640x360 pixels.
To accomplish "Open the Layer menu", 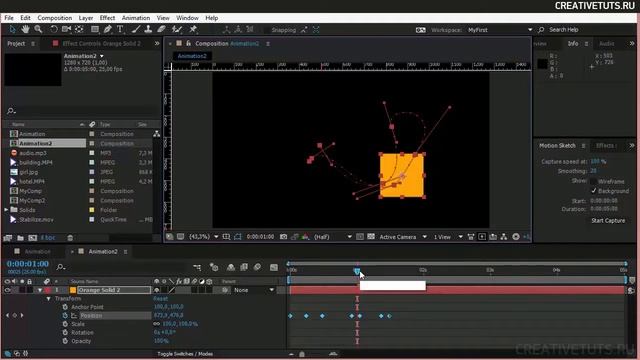I will coord(86,18).
